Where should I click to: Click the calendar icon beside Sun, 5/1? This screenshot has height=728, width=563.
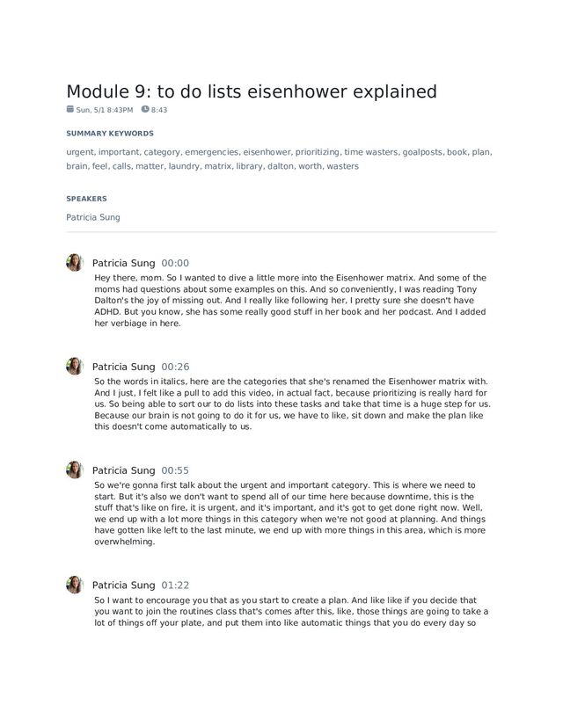point(70,109)
